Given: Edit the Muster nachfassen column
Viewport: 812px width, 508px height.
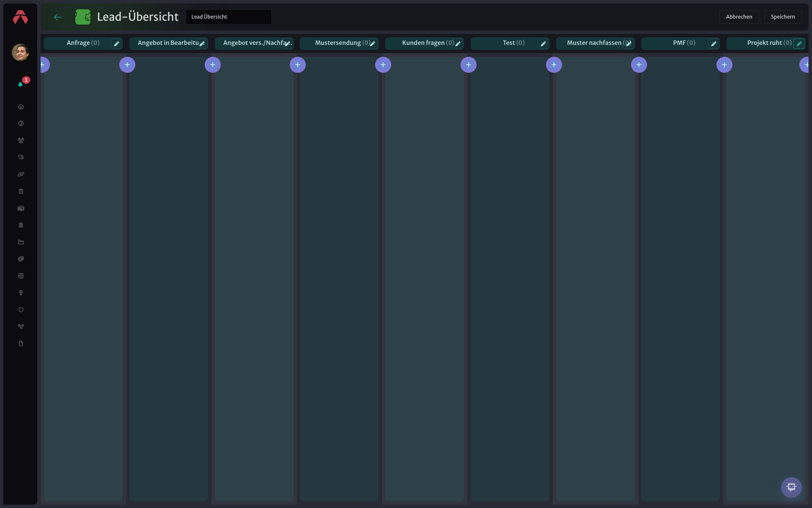Looking at the screenshot, I should click(629, 44).
